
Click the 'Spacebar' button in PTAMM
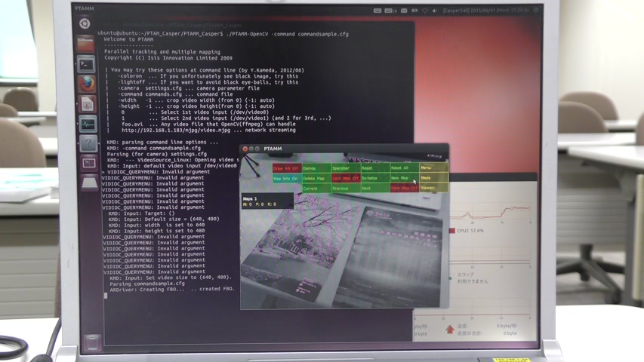pos(346,168)
